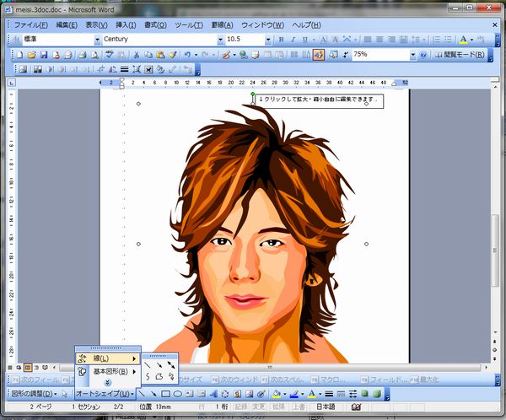Select the Rectangle drawing tool

pyautogui.click(x=166, y=394)
